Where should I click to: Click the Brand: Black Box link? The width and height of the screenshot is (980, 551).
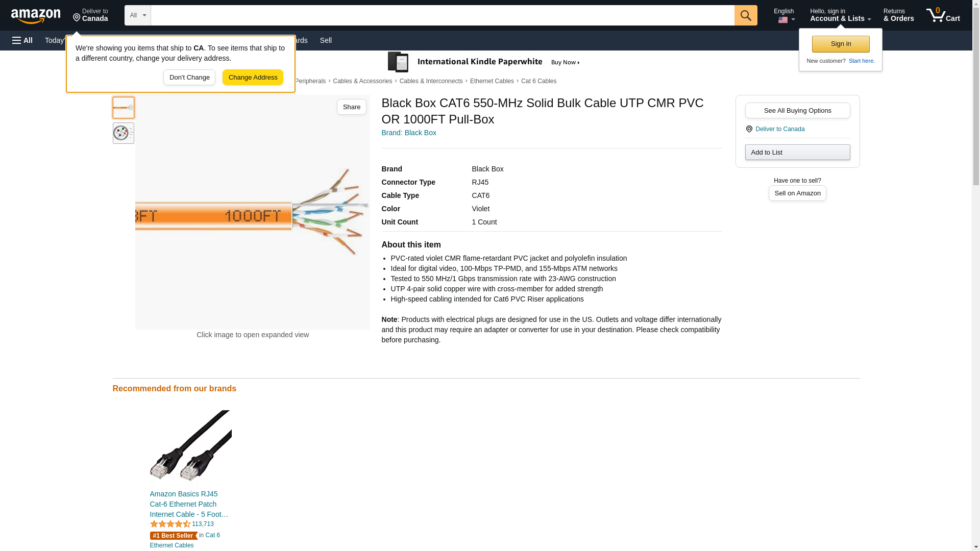click(x=408, y=133)
